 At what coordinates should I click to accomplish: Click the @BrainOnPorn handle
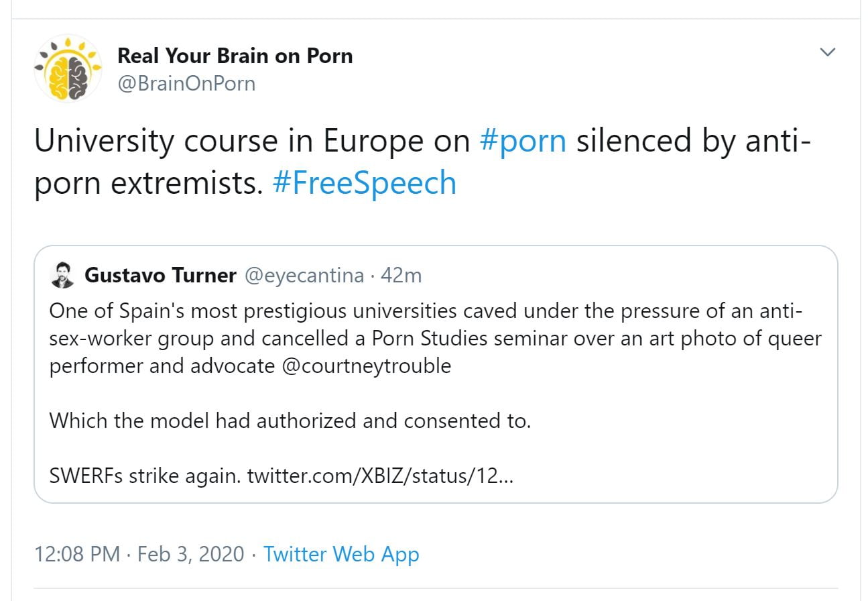186,84
